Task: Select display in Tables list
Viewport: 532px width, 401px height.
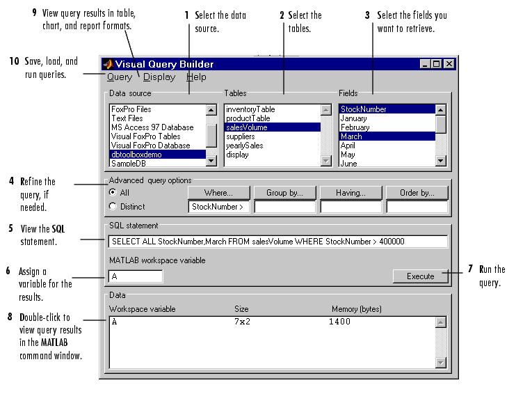Action: pos(273,155)
